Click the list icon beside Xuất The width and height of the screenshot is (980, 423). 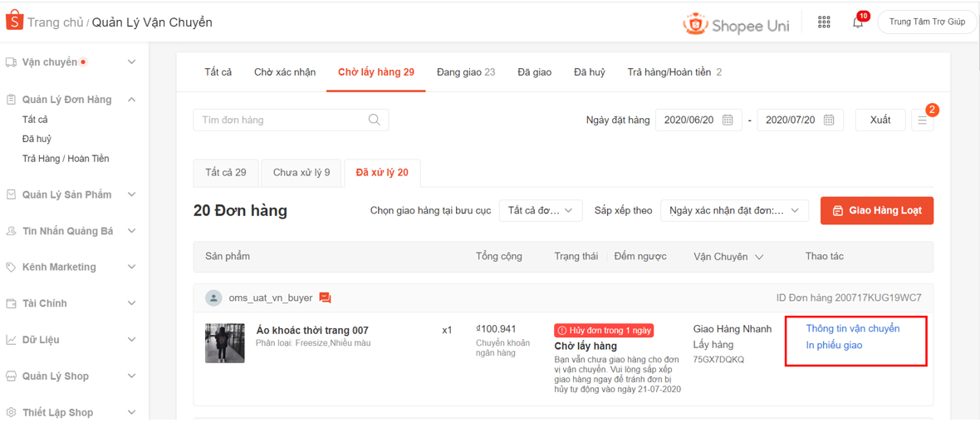coord(922,121)
